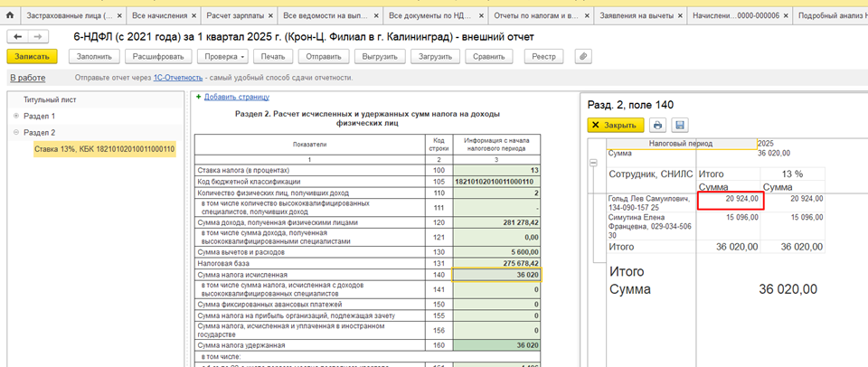Expand the Раздел 1 tree node

point(16,116)
